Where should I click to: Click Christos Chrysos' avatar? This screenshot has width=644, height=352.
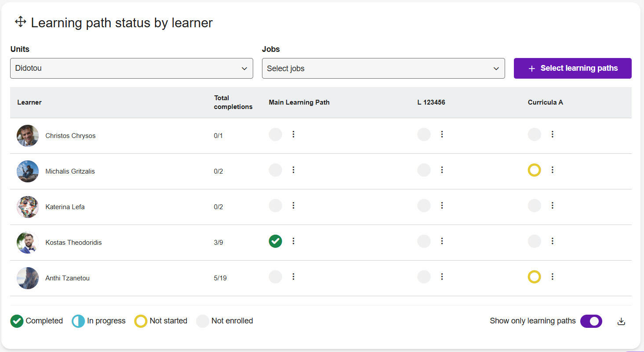pos(28,136)
